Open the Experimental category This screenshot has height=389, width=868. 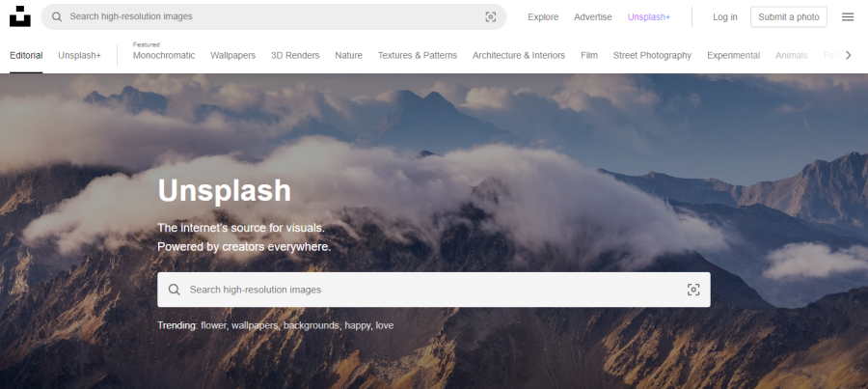pos(734,55)
